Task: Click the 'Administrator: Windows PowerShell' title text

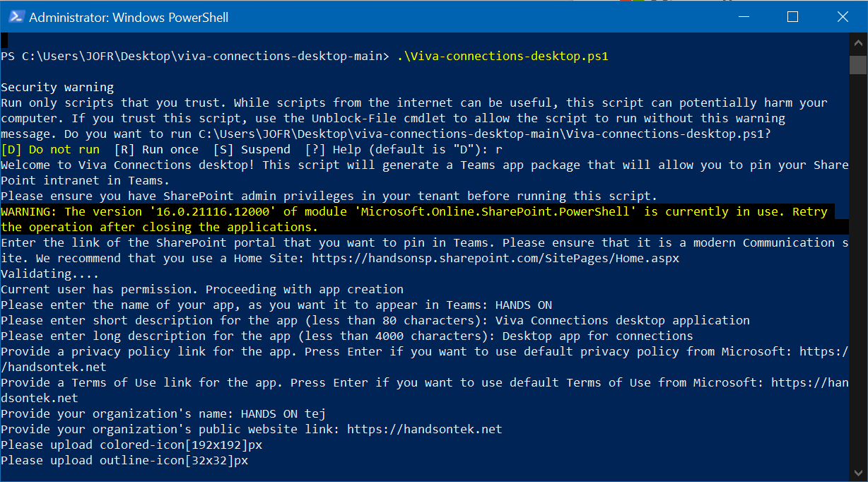Action: [x=129, y=17]
